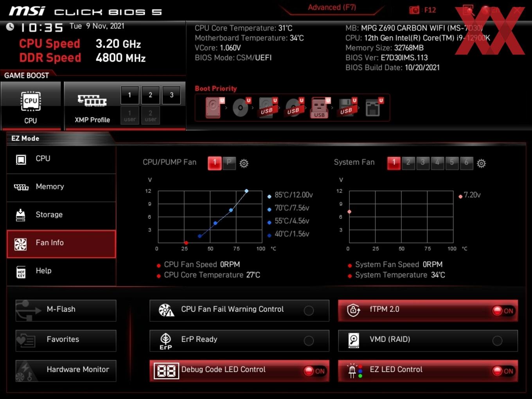Click the System Fan 7.20v curve point

pos(349,212)
